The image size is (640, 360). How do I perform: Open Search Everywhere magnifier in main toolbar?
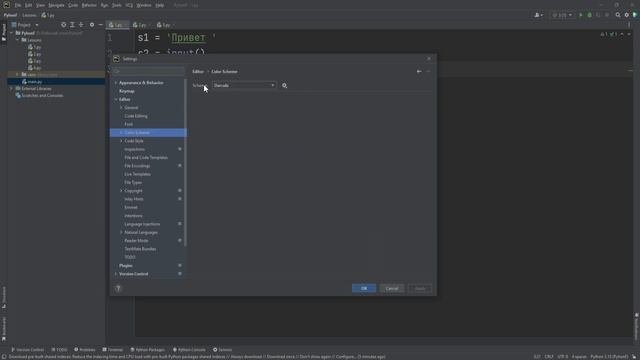point(618,15)
